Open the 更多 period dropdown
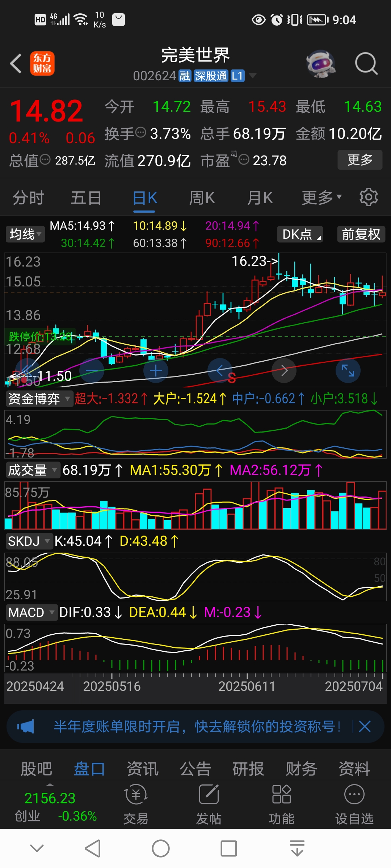 pyautogui.click(x=322, y=197)
